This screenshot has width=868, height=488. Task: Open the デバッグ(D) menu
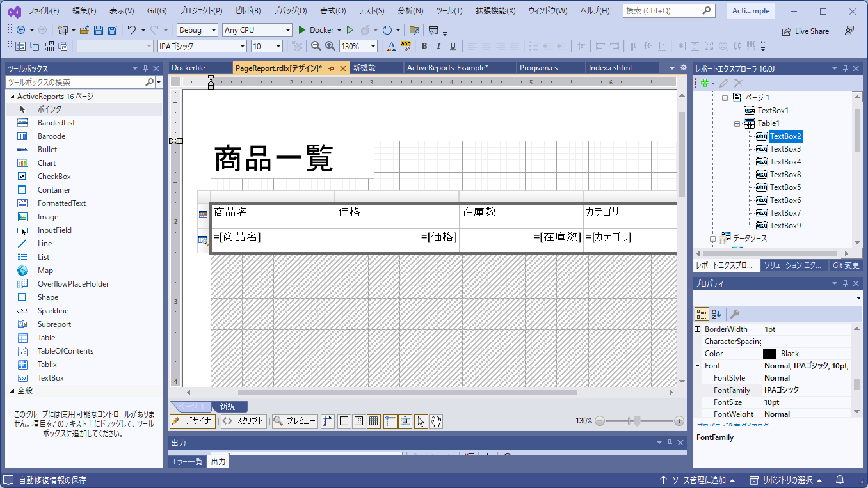point(290,11)
